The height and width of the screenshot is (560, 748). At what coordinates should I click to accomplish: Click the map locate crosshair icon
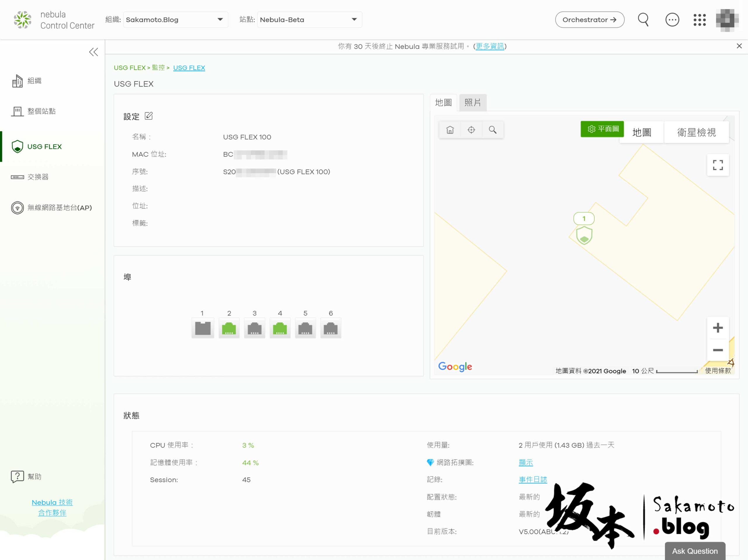point(471,130)
